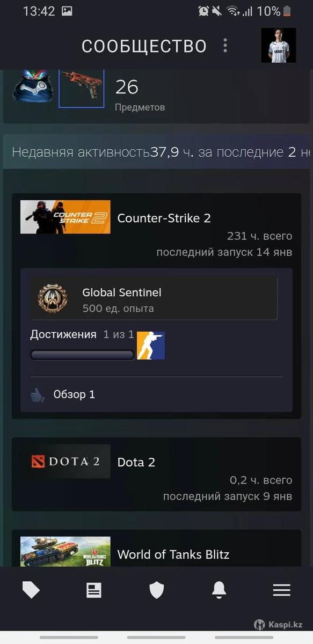Click the thumbs-up review icon

[37, 396]
